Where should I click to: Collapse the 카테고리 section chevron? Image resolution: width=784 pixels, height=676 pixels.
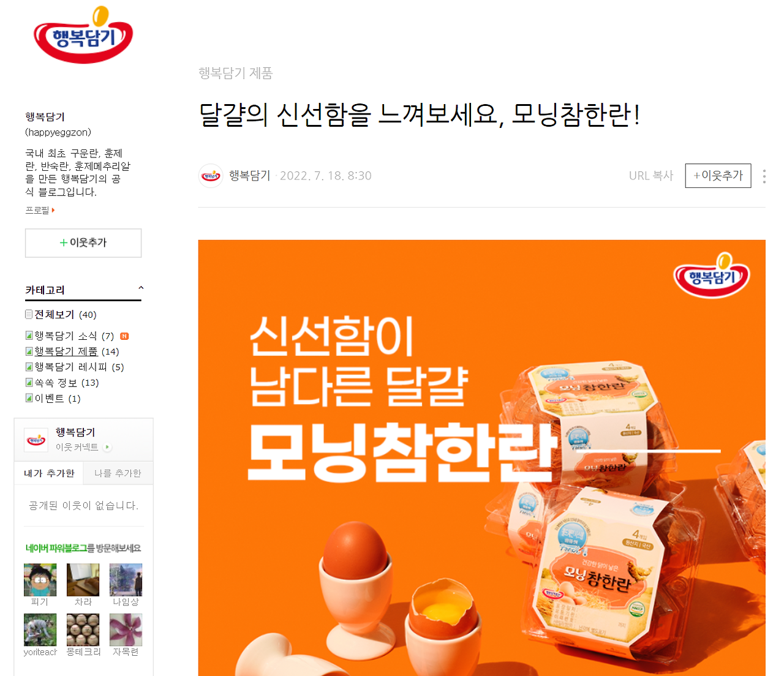tap(141, 288)
